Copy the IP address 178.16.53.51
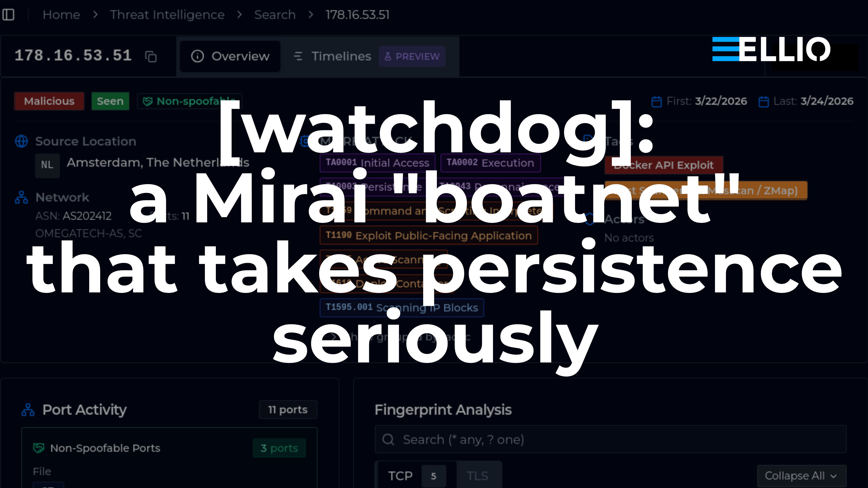This screenshot has width=868, height=488. pyautogui.click(x=151, y=56)
